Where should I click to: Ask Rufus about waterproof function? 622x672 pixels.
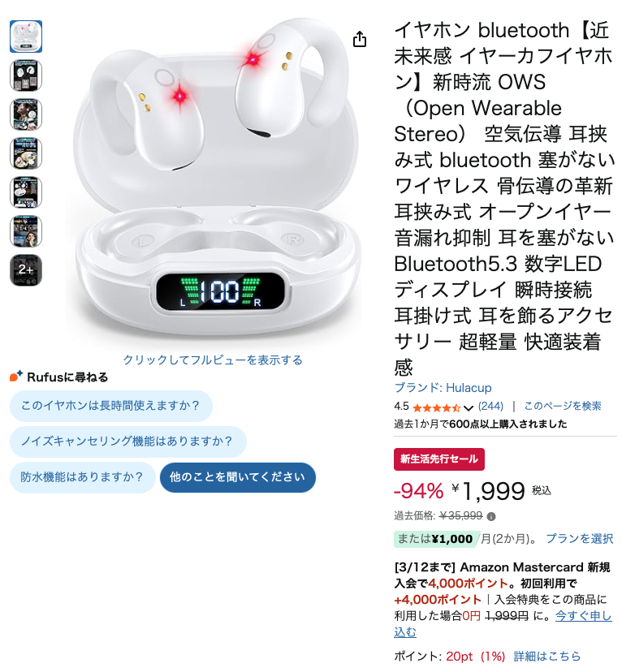click(x=82, y=477)
